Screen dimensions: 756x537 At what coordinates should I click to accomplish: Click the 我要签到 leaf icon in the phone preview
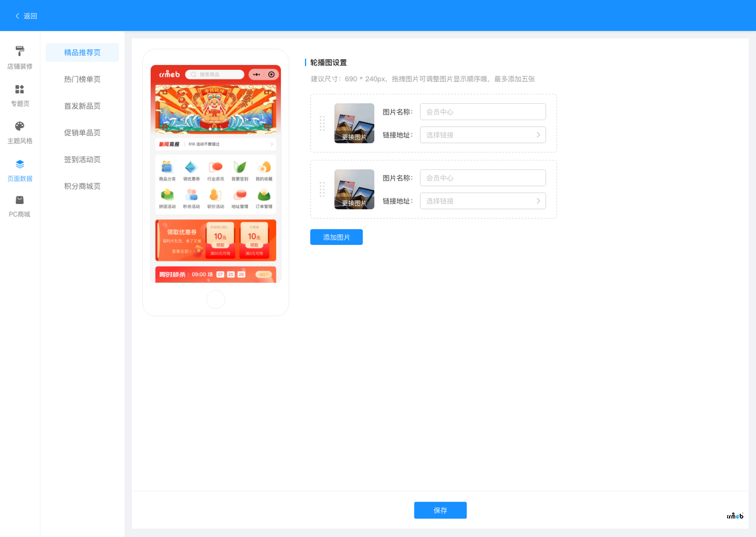[239, 167]
